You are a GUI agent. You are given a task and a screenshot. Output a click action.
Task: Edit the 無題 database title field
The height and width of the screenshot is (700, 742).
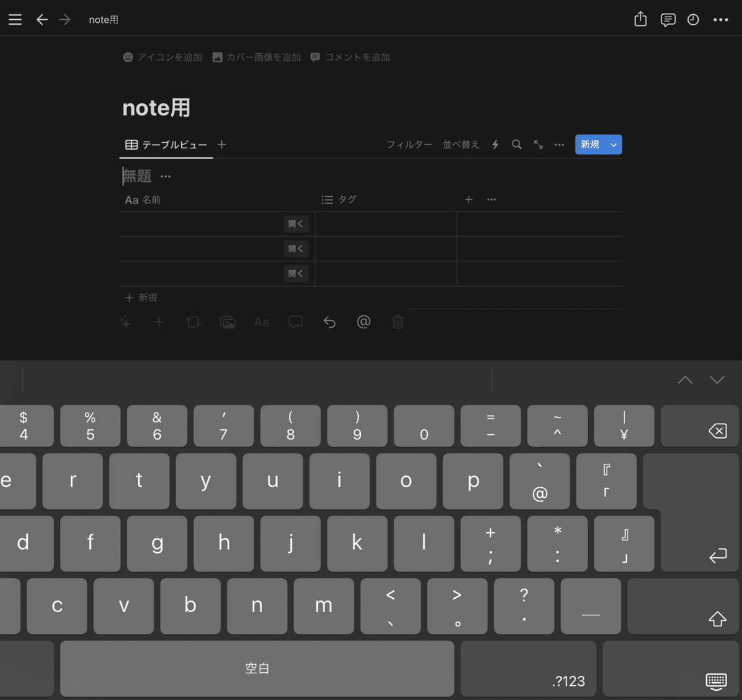coord(137,176)
